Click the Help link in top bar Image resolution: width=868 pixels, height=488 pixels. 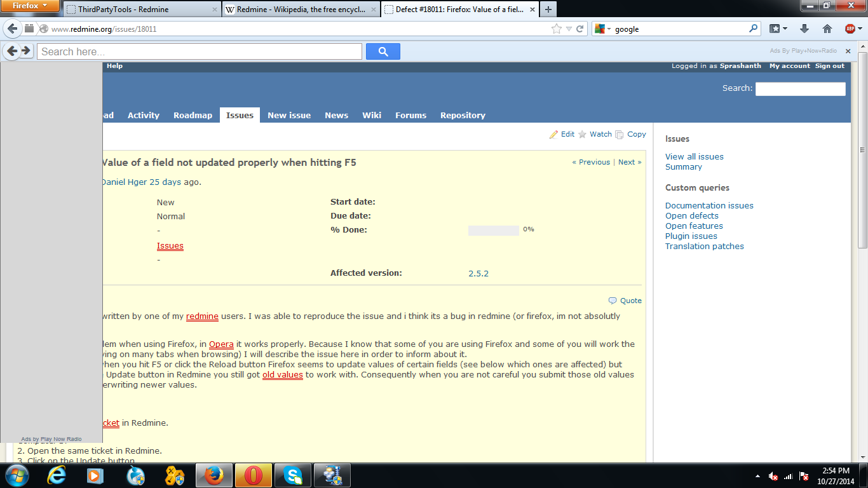(115, 66)
